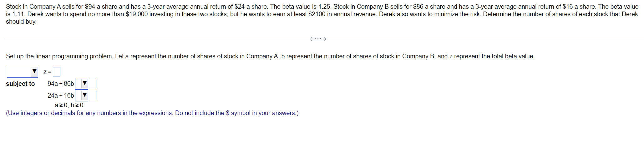Click the 'z =' label text
Screen dimensions: 644x156
47,72
